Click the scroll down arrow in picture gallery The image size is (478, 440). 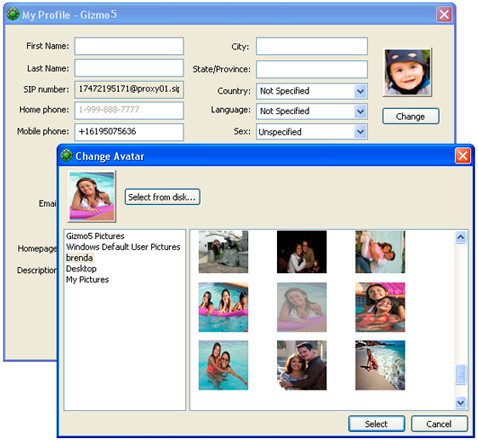(461, 403)
